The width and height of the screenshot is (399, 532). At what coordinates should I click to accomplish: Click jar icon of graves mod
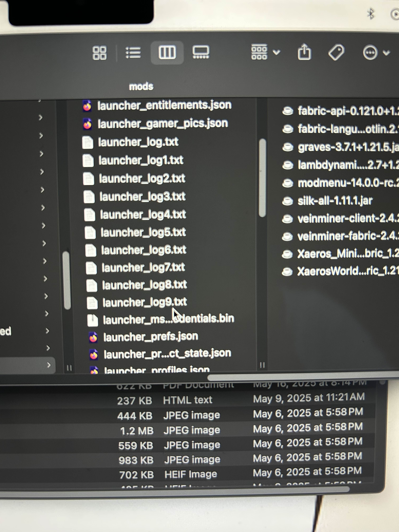[288, 147]
